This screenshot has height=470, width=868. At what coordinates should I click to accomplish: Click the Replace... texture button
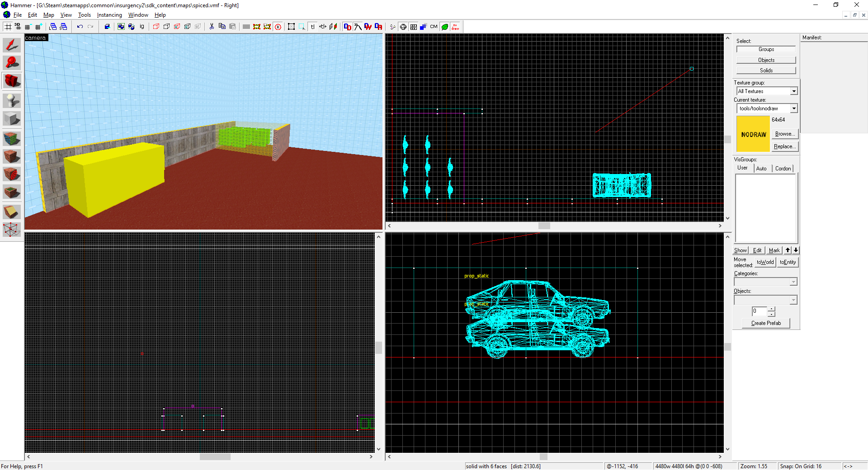[x=784, y=146]
